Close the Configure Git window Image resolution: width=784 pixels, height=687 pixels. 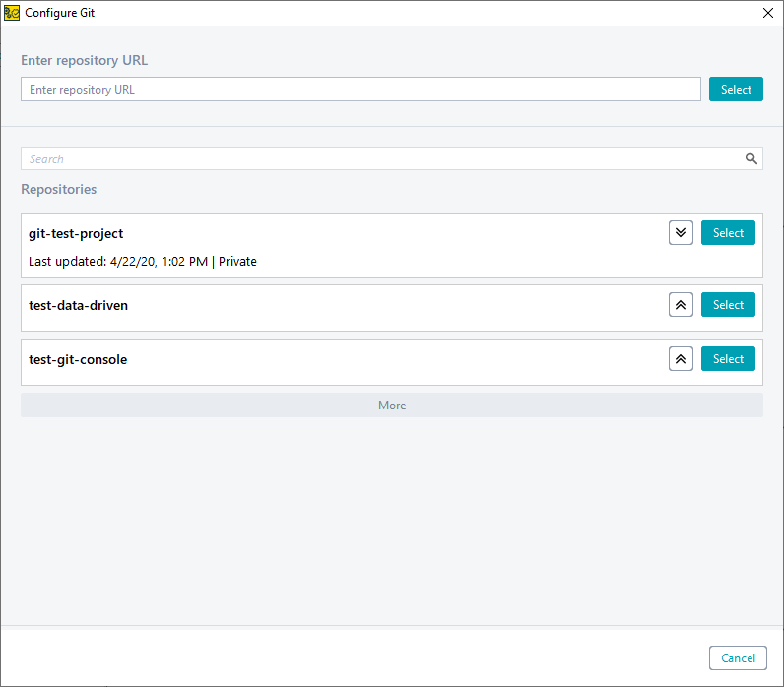(x=768, y=13)
